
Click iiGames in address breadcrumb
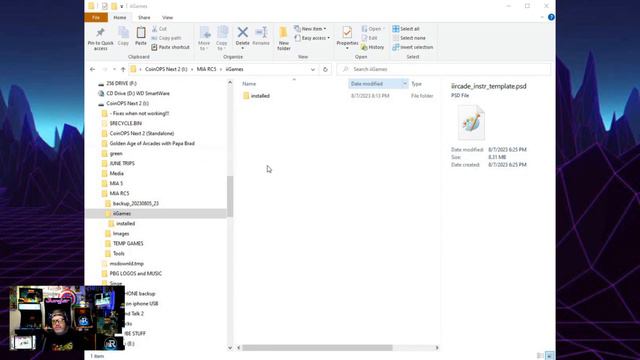point(234,69)
